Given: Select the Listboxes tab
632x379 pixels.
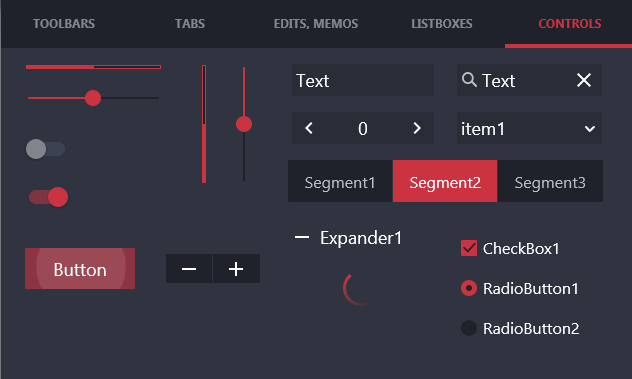Looking at the screenshot, I should pos(442,24).
